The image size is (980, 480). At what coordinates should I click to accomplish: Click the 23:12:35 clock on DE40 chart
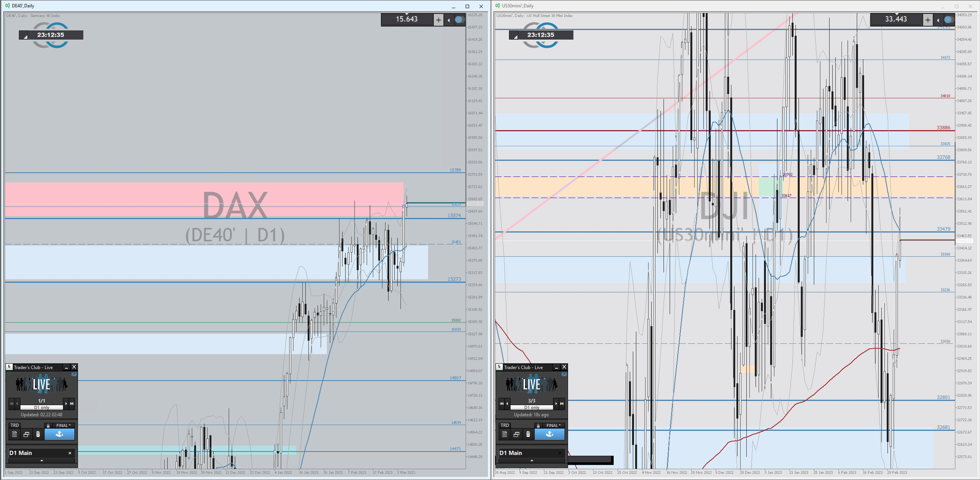(x=51, y=35)
